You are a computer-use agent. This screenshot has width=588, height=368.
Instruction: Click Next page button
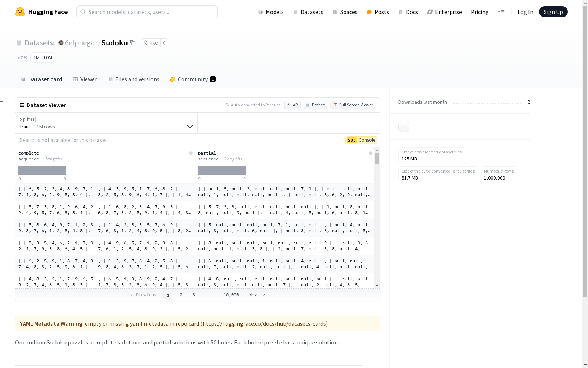[257, 295]
